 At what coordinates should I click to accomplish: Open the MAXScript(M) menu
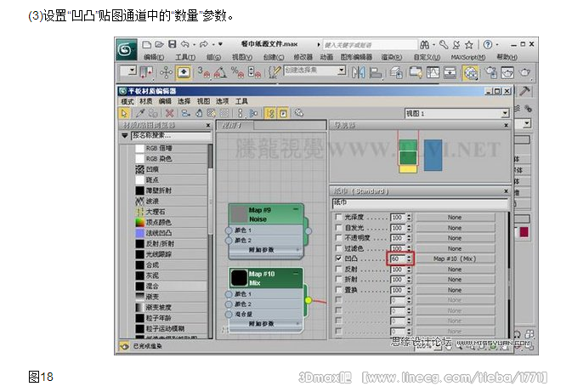coord(468,57)
